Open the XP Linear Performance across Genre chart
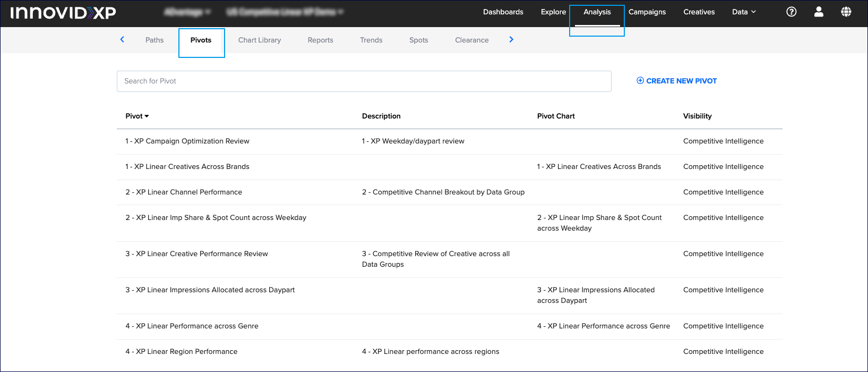This screenshot has height=372, width=868. [604, 326]
